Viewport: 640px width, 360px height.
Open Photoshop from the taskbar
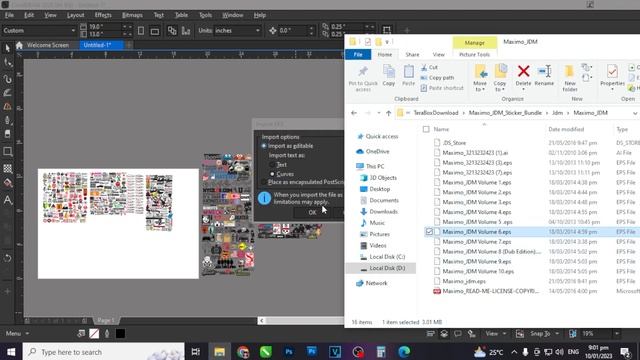point(289,352)
